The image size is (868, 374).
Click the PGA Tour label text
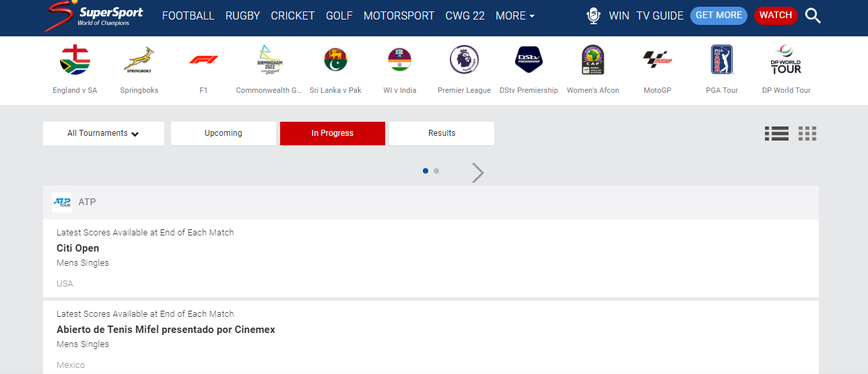pyautogui.click(x=722, y=90)
